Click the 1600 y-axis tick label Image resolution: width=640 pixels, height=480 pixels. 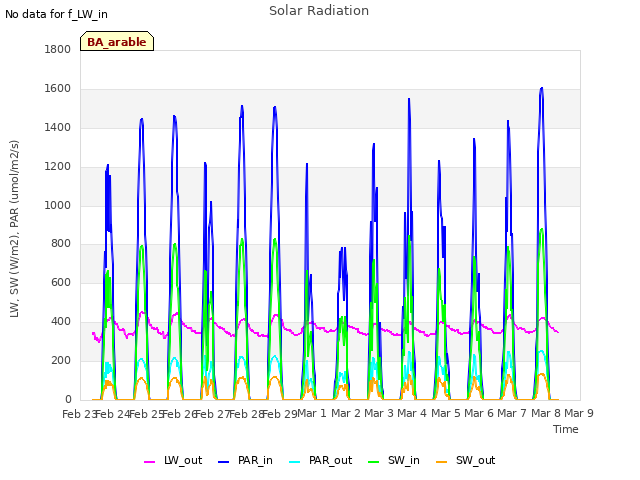58,89
